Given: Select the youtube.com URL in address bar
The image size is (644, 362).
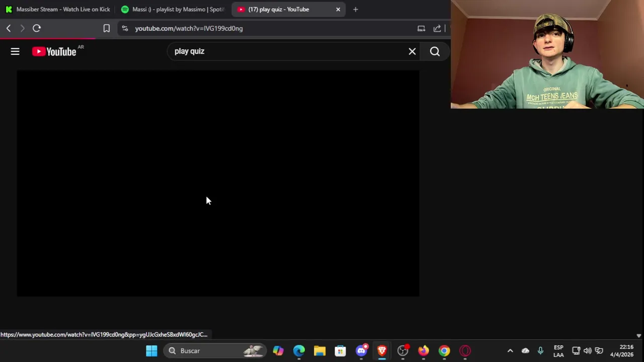Looking at the screenshot, I should pos(189,29).
